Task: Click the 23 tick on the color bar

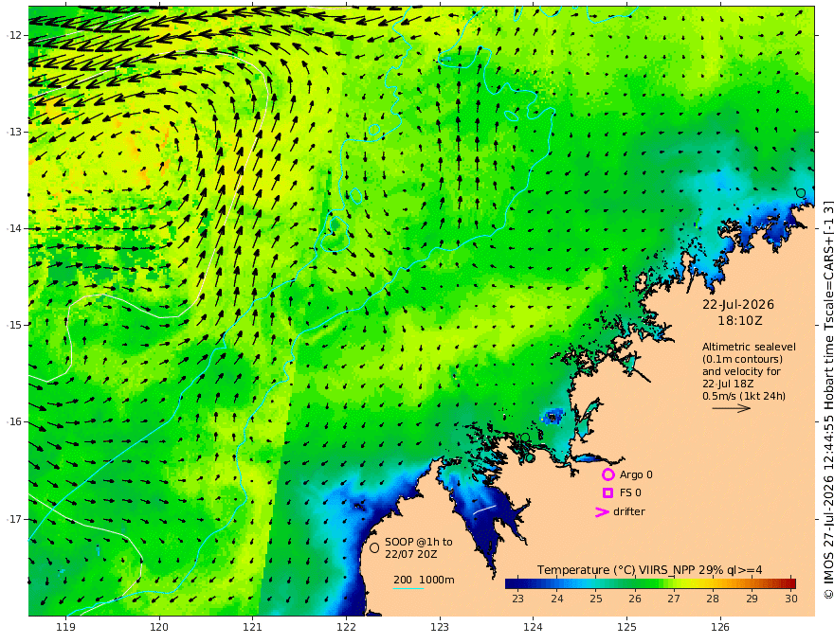Action: tap(517, 599)
